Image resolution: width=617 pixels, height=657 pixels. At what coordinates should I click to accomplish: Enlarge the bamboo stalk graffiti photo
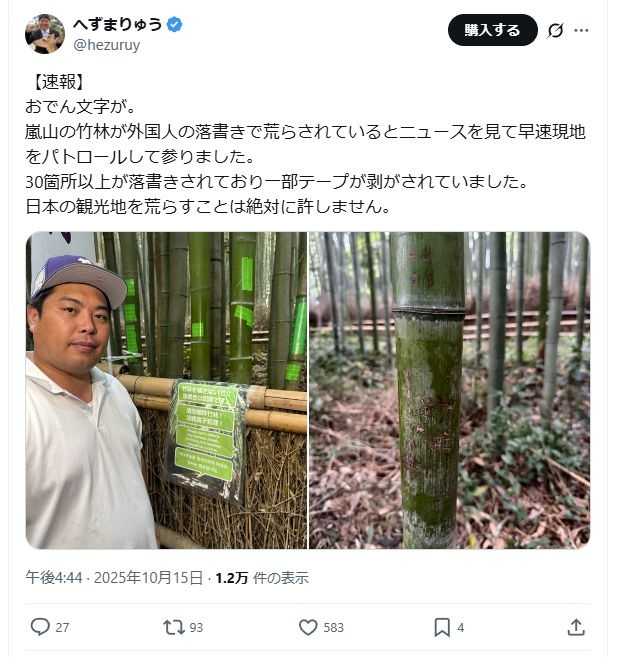click(449, 390)
